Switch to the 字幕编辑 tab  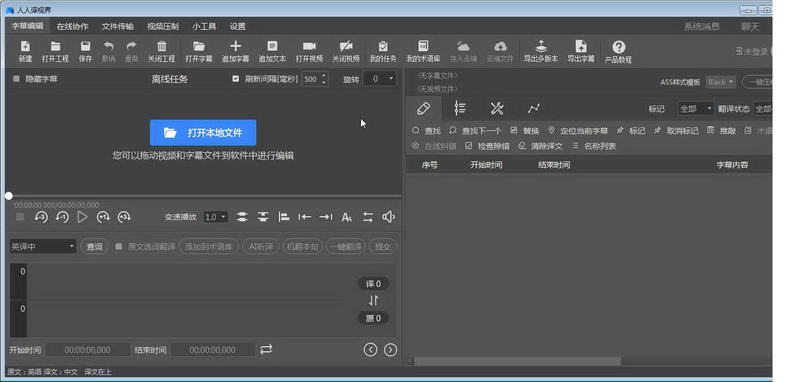pos(28,27)
